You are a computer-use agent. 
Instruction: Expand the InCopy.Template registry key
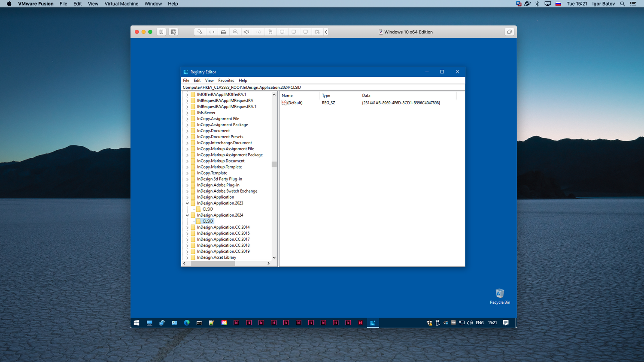[x=187, y=173]
